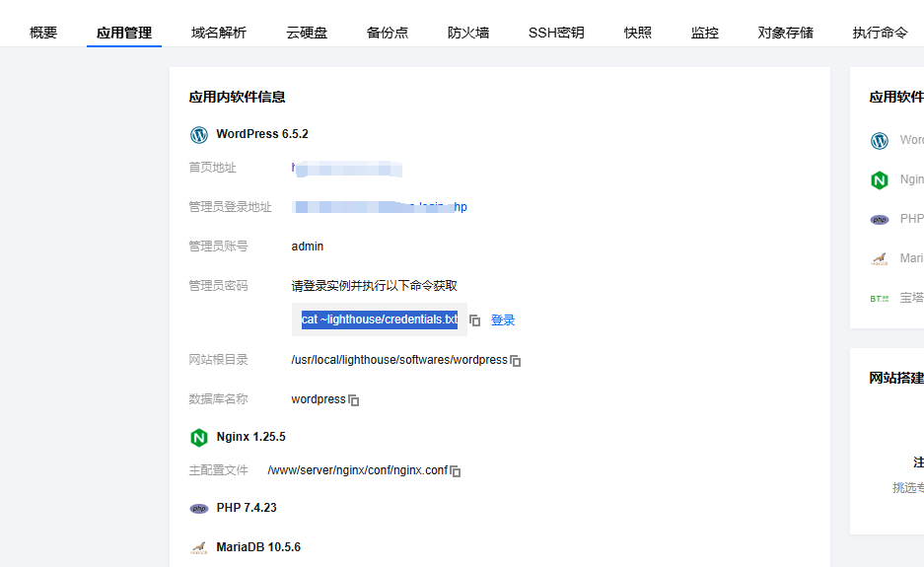The width and height of the screenshot is (924, 567).
Task: Click the 应用内软件信息 section title
Action: click(x=237, y=98)
